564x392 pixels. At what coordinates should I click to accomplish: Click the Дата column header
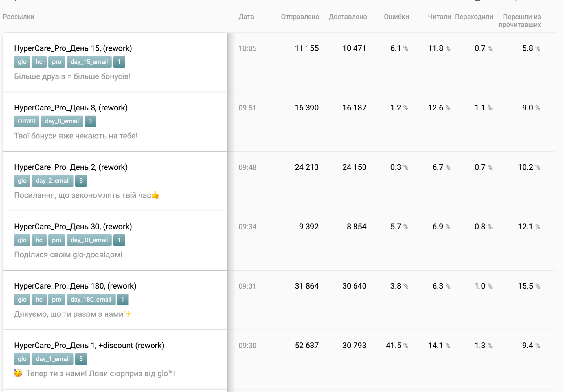click(246, 17)
